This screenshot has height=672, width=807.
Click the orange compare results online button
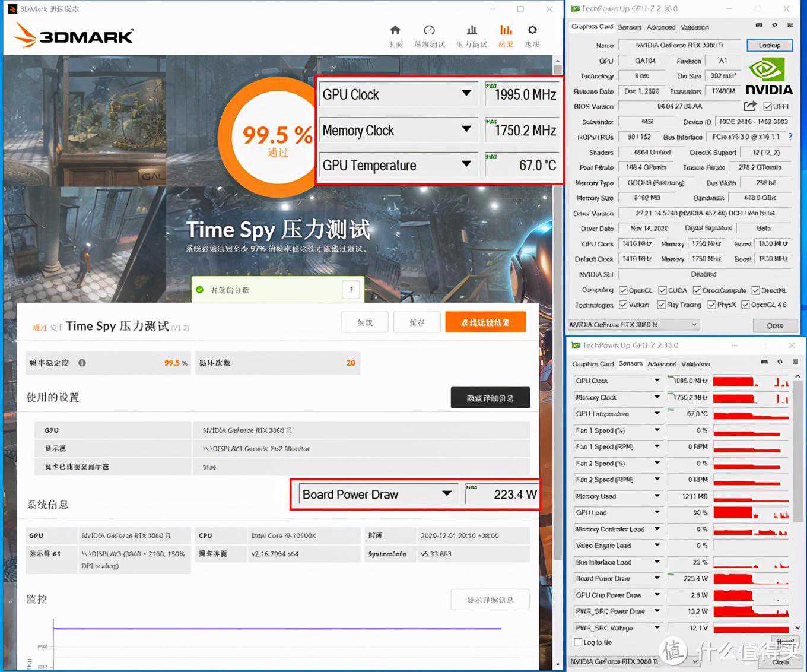tap(485, 322)
